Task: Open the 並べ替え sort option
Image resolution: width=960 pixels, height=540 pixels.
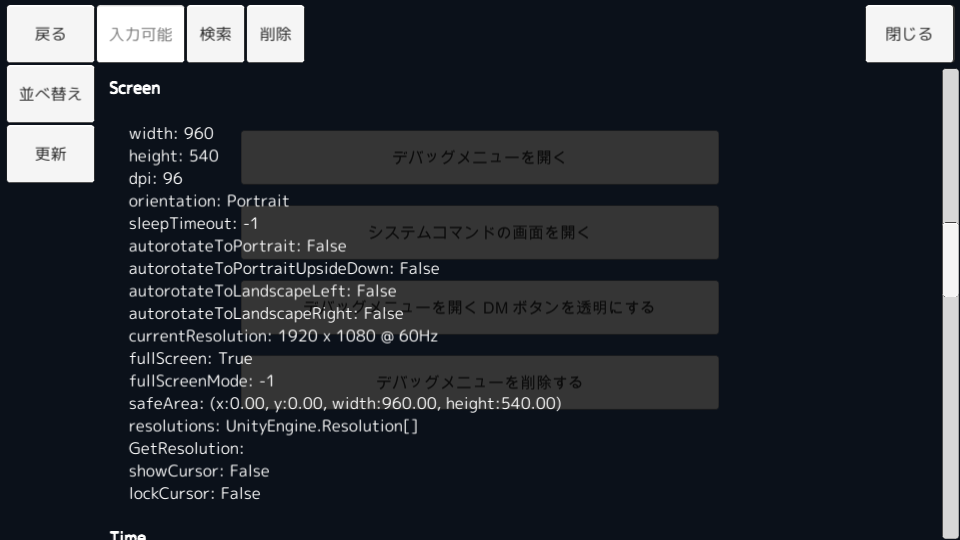Action: (50, 94)
